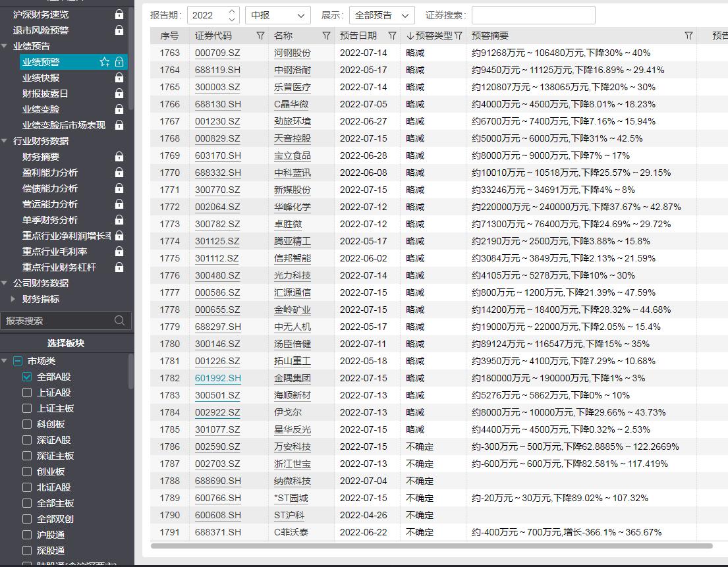Select 单季财务分析 in the sidebar
Screen dimensions: 728x567
coord(49,219)
